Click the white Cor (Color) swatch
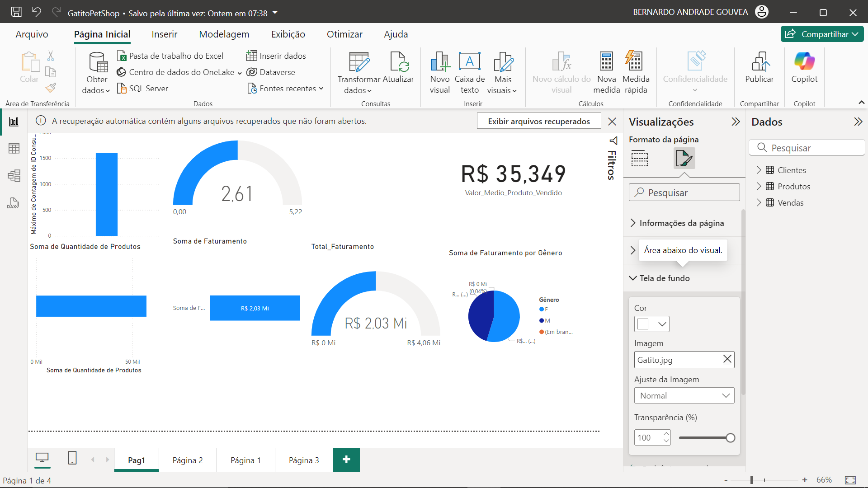This screenshot has height=488, width=868. click(x=643, y=324)
